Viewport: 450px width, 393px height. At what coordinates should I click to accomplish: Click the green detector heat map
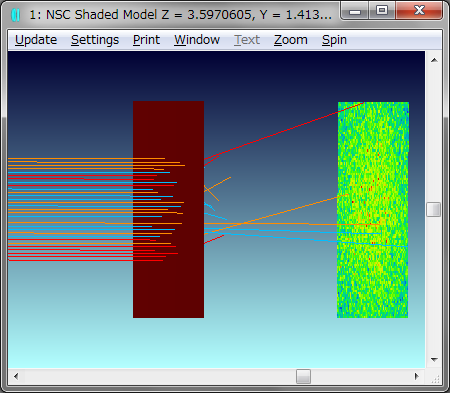click(x=373, y=210)
